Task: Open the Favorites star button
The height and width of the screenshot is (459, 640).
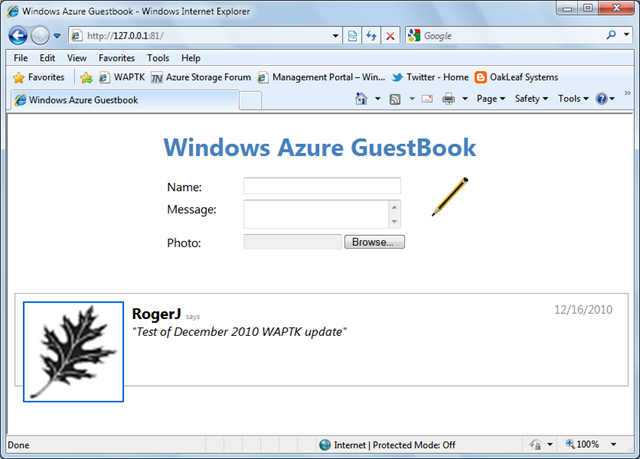Action: (39, 77)
